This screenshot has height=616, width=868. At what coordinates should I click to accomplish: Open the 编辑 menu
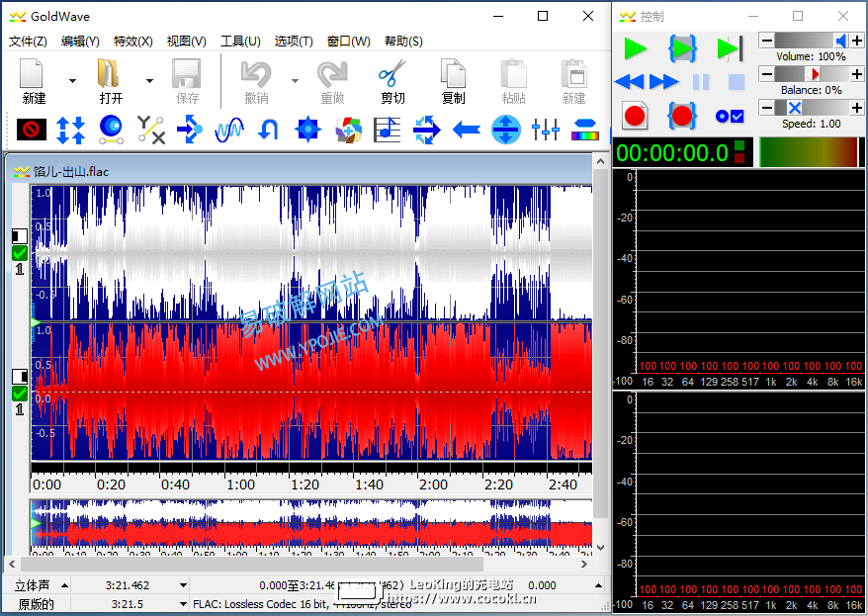[x=80, y=41]
